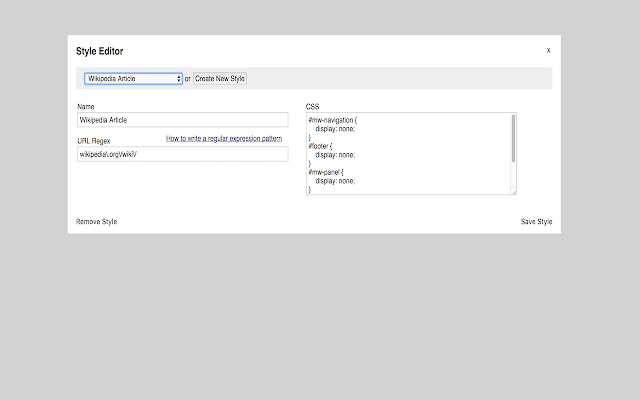Click the URL Regex field label

pos(93,141)
